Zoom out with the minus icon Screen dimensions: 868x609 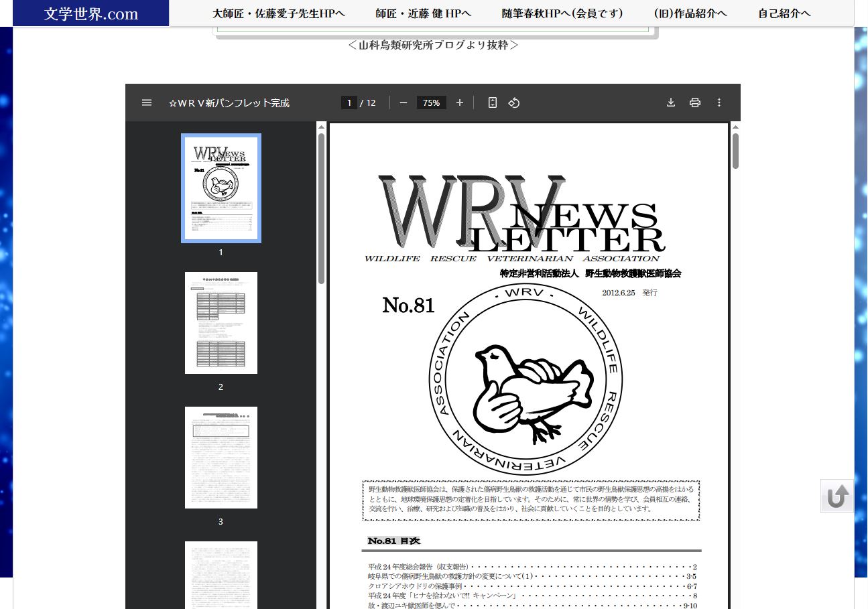(403, 103)
